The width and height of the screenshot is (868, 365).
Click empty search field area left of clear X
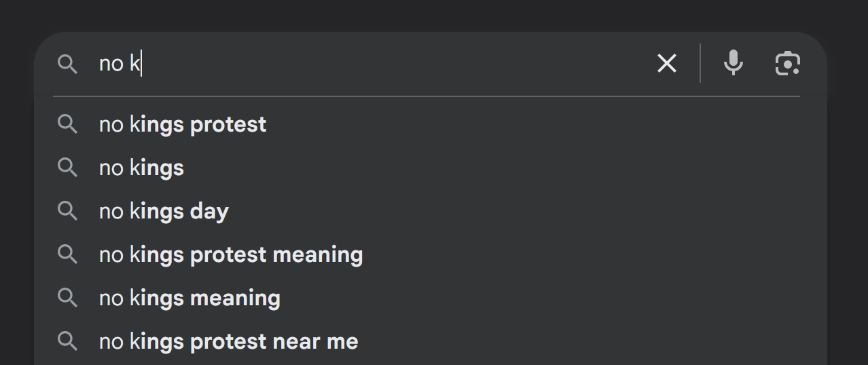pyautogui.click(x=394, y=64)
